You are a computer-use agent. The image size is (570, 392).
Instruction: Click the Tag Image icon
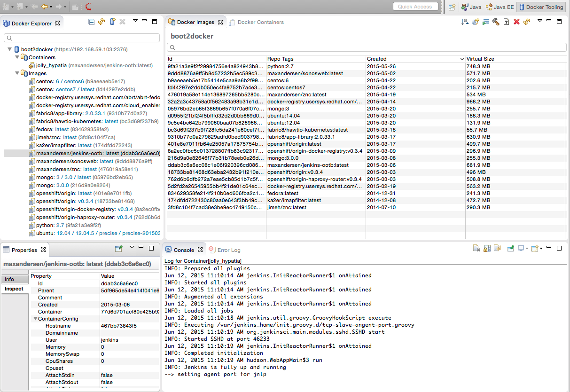coord(506,22)
